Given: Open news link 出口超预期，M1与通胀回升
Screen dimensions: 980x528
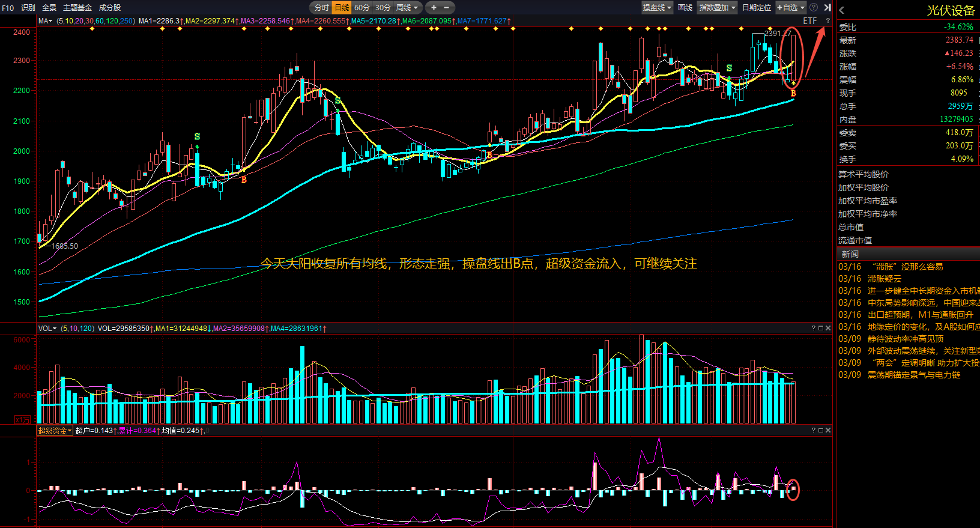Looking at the screenshot, I should coord(920,315).
